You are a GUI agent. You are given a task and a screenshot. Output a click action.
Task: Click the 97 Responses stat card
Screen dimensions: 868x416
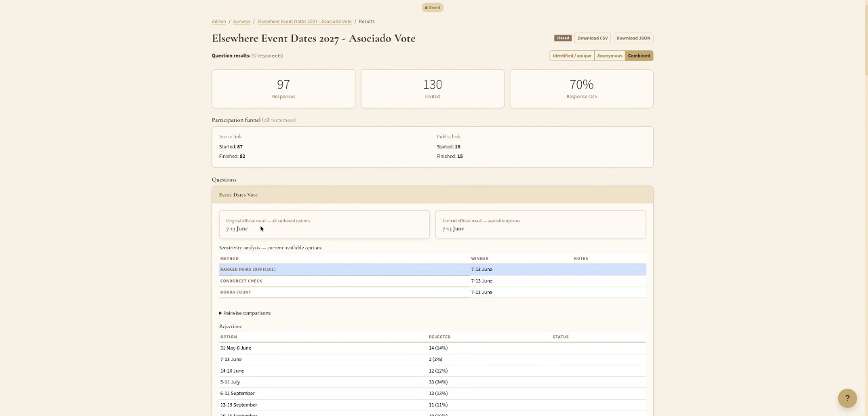pyautogui.click(x=283, y=89)
